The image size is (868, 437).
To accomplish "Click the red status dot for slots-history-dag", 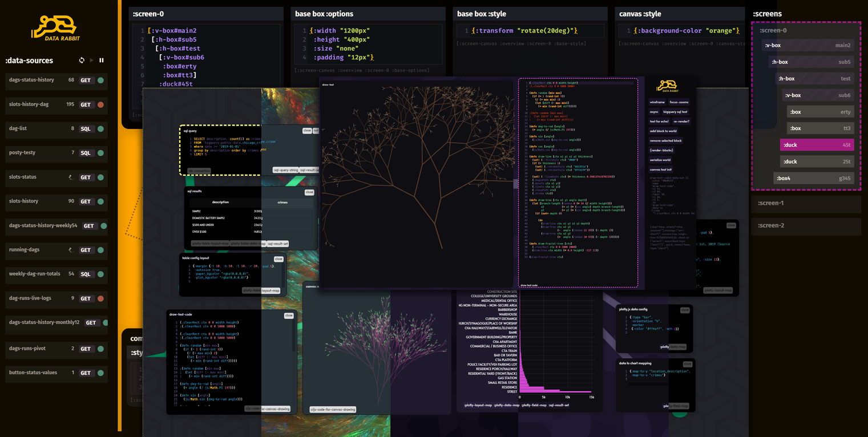I will 101,105.
